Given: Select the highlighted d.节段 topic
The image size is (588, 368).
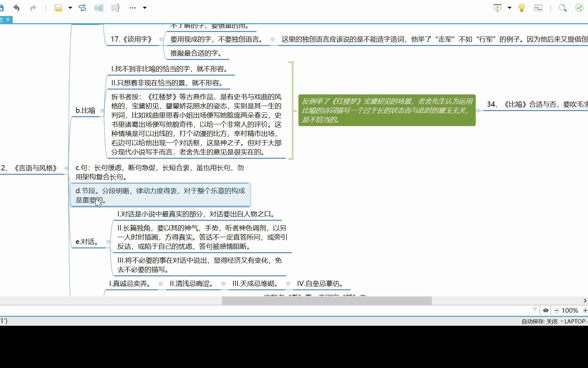Looking at the screenshot, I should pyautogui.click(x=160, y=195).
